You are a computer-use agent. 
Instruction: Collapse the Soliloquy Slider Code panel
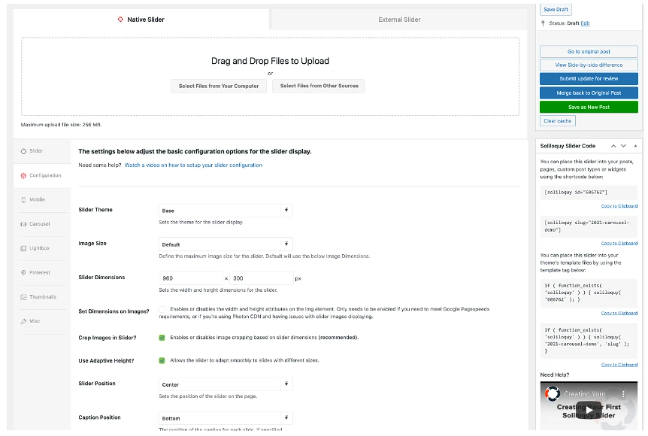coord(635,146)
